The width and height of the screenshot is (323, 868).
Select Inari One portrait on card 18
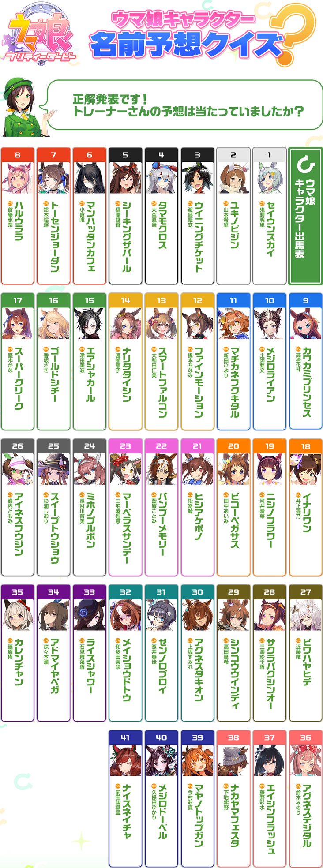point(305,469)
